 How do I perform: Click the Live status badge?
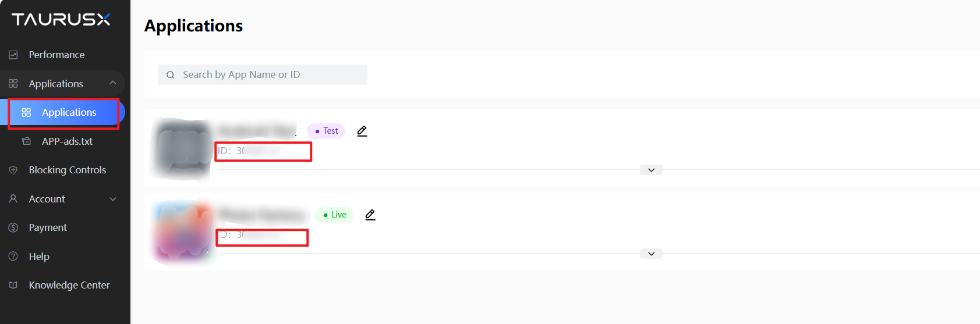[x=334, y=215]
